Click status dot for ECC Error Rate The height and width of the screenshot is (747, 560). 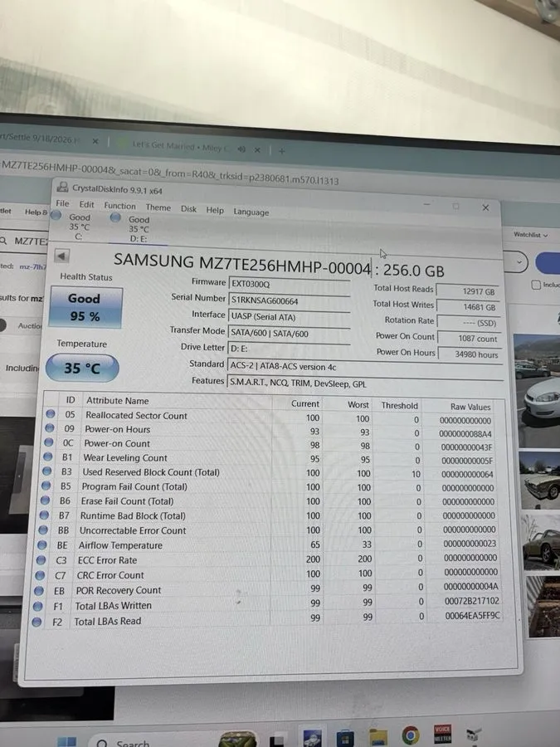pos(41,559)
